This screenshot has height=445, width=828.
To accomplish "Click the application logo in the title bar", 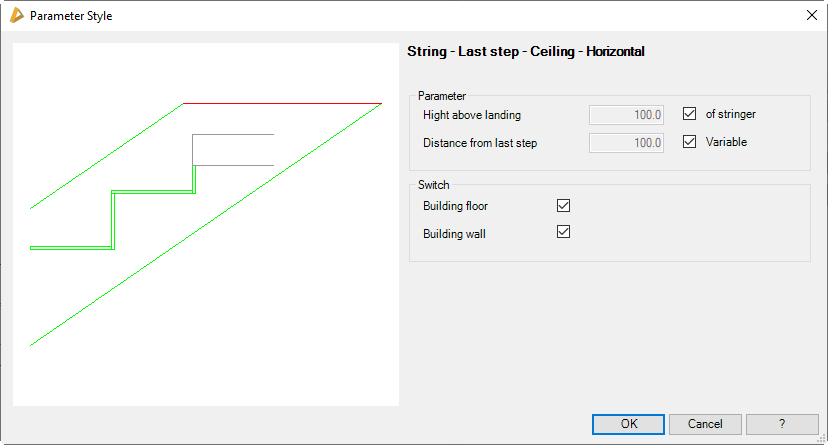I will click(16, 16).
